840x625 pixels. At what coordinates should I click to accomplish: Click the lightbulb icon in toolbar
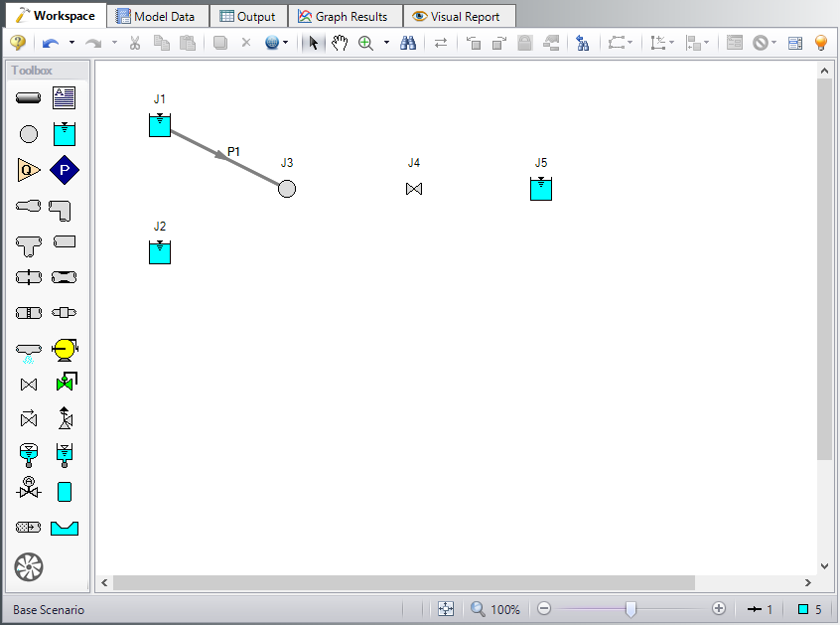click(821, 43)
